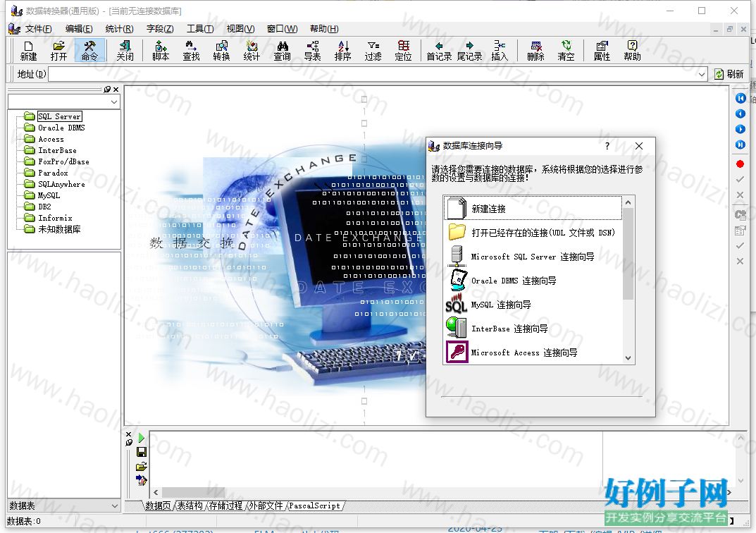Click the green run script play icon
This screenshot has height=533, width=756.
pyautogui.click(x=142, y=438)
